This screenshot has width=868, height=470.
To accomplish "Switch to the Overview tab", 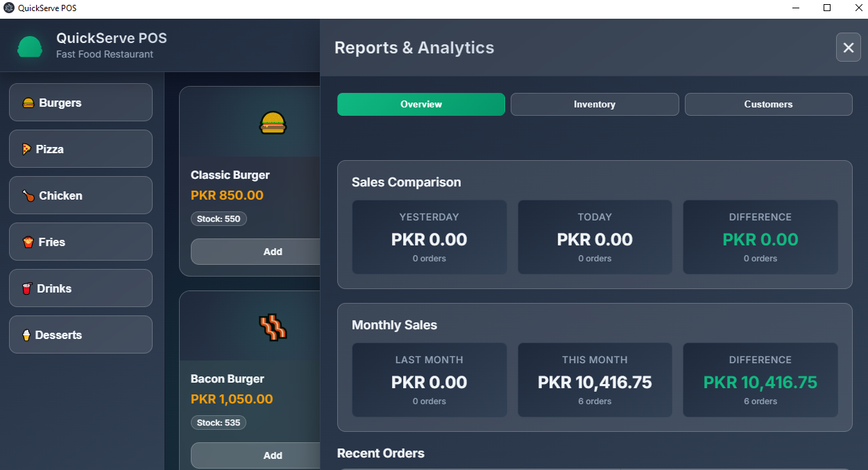I will [x=421, y=104].
